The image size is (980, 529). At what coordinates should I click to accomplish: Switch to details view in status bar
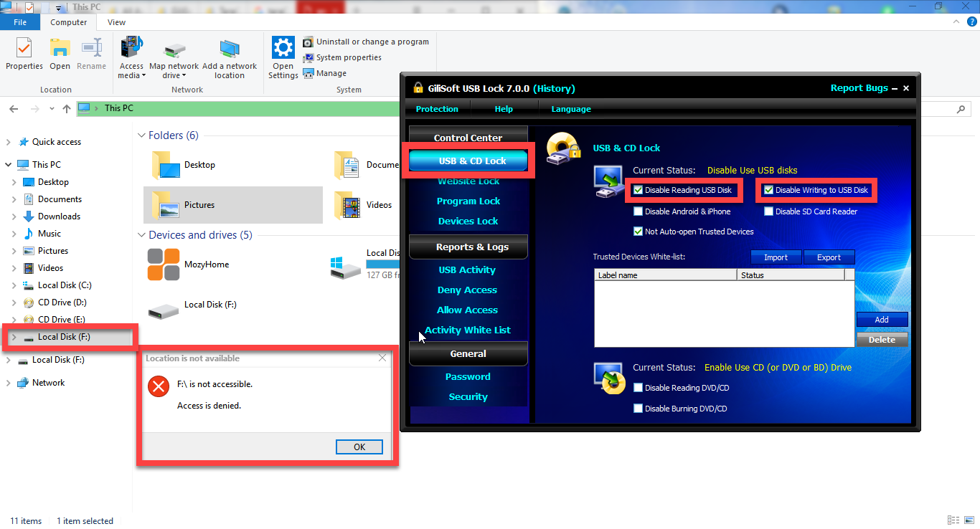coord(953,520)
